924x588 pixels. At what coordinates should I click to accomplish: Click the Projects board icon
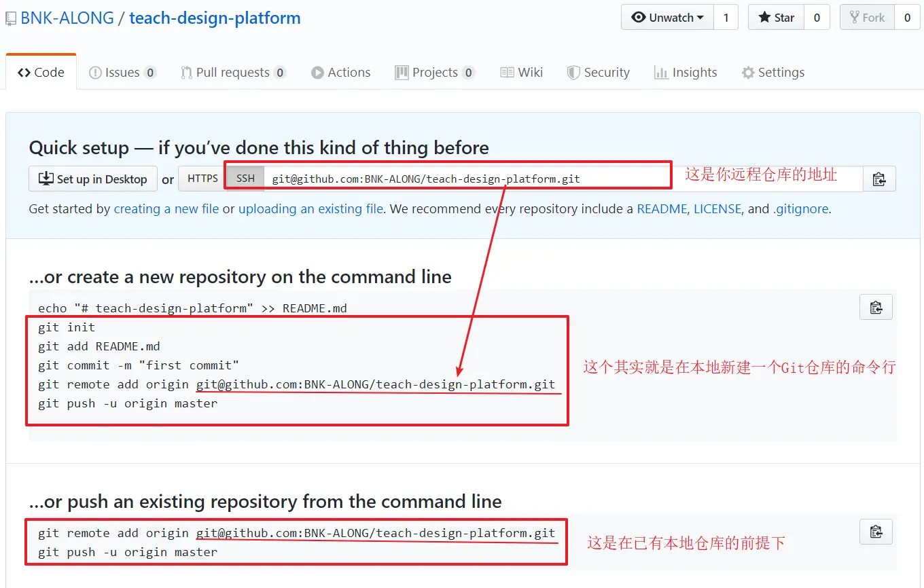(402, 73)
